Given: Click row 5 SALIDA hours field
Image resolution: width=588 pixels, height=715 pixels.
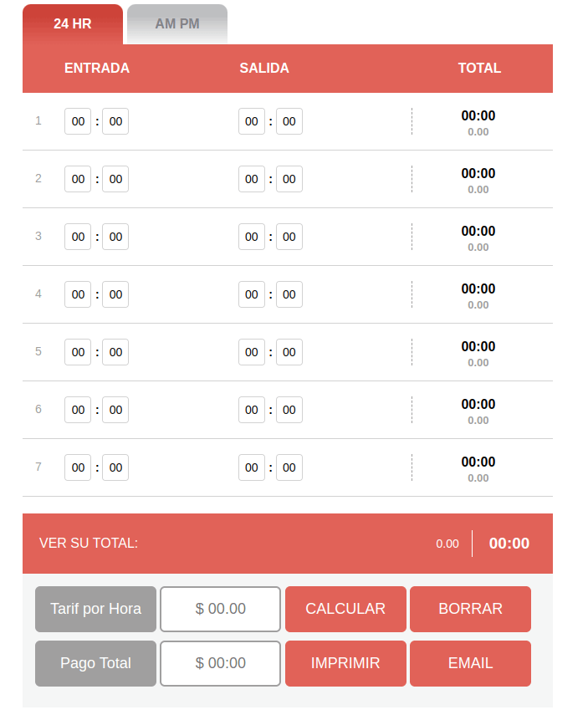Looking at the screenshot, I should coord(251,352).
